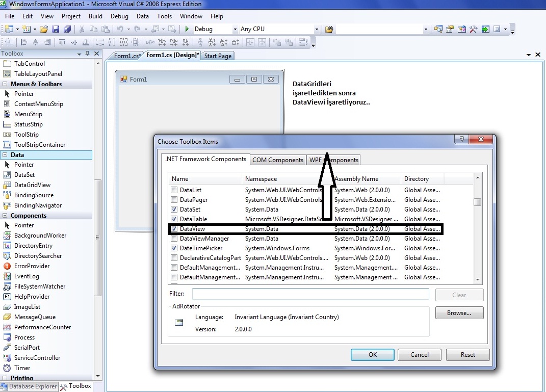Screen dimensions: 546x392
Task: Enable the DataList checkbox
Action: pos(174,190)
